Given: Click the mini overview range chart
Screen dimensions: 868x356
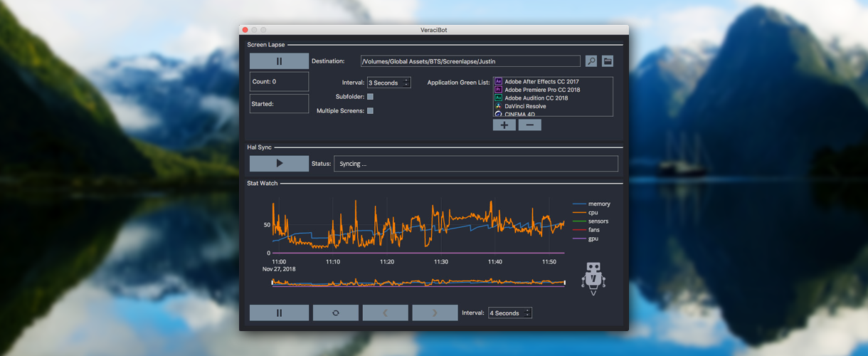Looking at the screenshot, I should (418, 283).
